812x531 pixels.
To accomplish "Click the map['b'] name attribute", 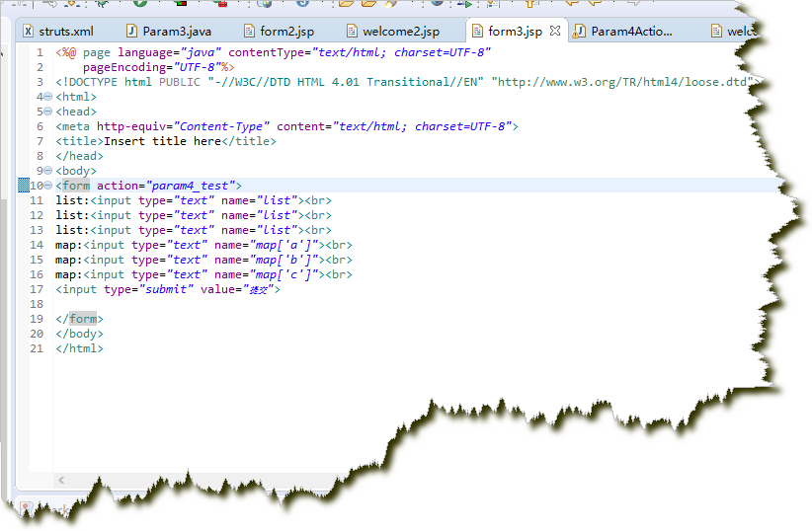I will (284, 260).
